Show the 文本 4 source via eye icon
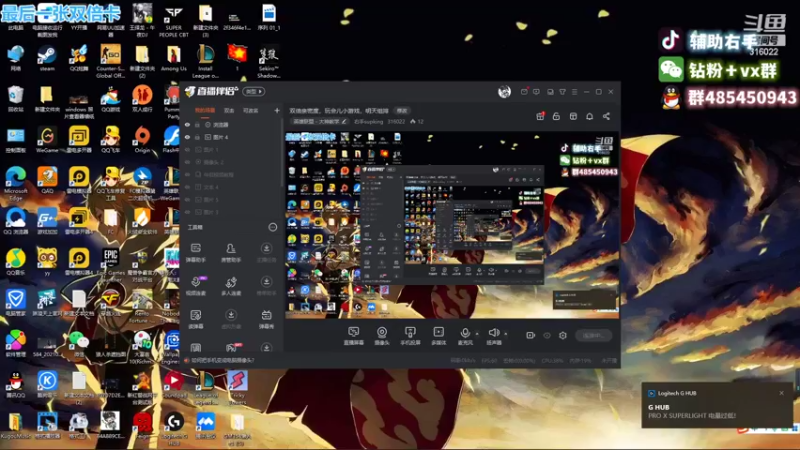 click(187, 187)
